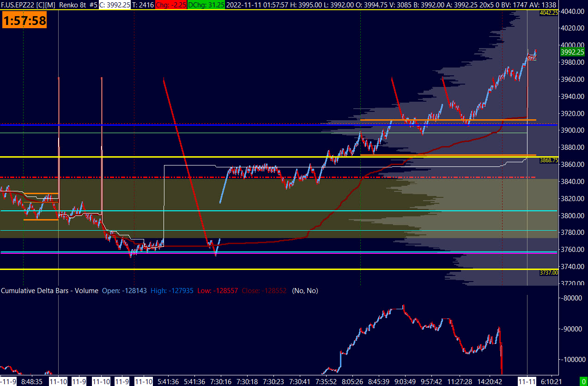Click the green DChg: 31.25 field
The image size is (588, 386).
[x=206, y=5]
